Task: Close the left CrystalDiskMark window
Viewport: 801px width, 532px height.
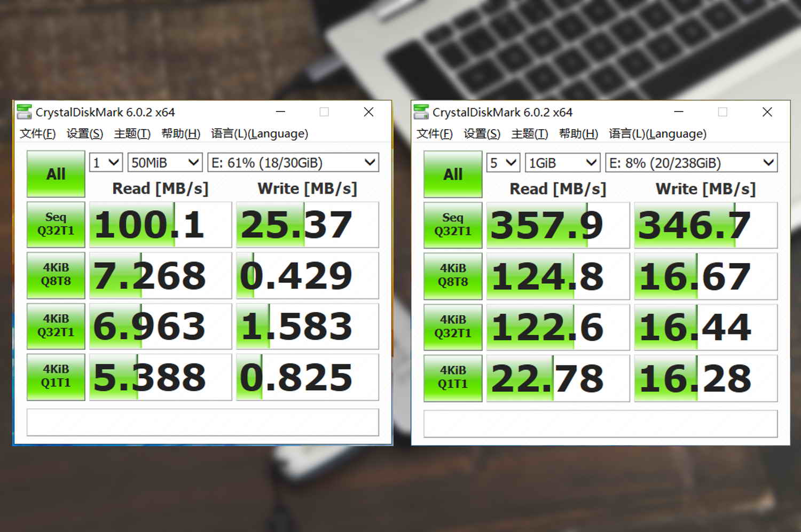Action: [368, 112]
